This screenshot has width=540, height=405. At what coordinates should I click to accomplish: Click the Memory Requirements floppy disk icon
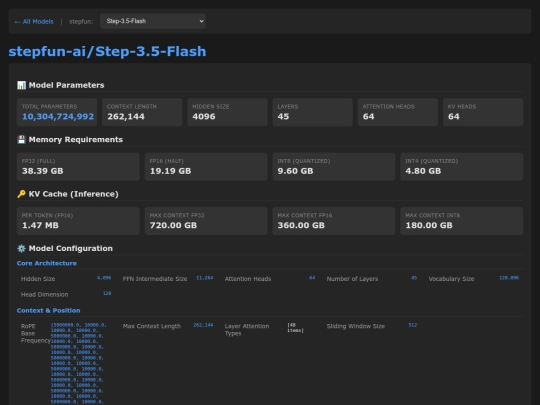tap(21, 139)
